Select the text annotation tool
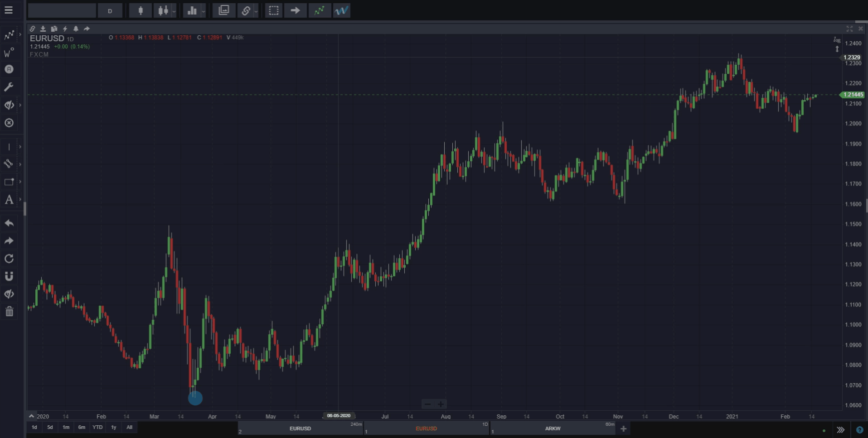868x438 pixels. tap(9, 199)
